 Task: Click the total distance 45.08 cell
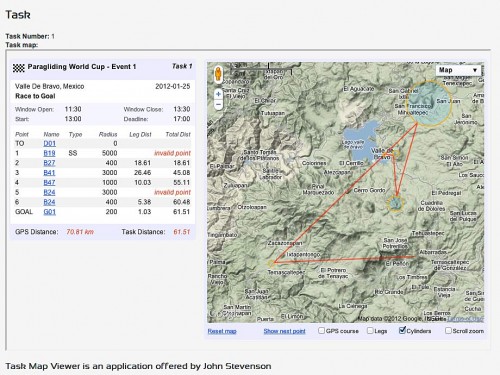click(181, 173)
